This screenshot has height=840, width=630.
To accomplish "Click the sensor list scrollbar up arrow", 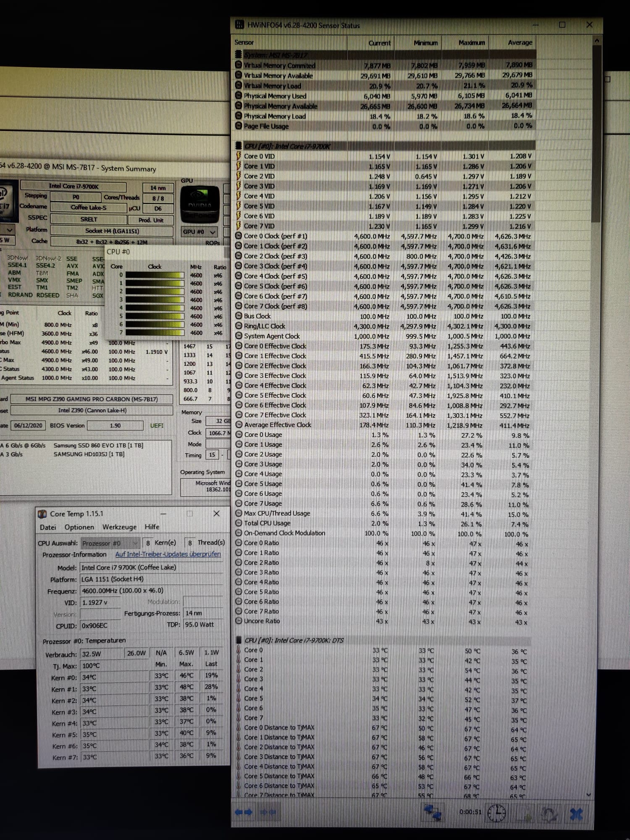I will tap(596, 41).
